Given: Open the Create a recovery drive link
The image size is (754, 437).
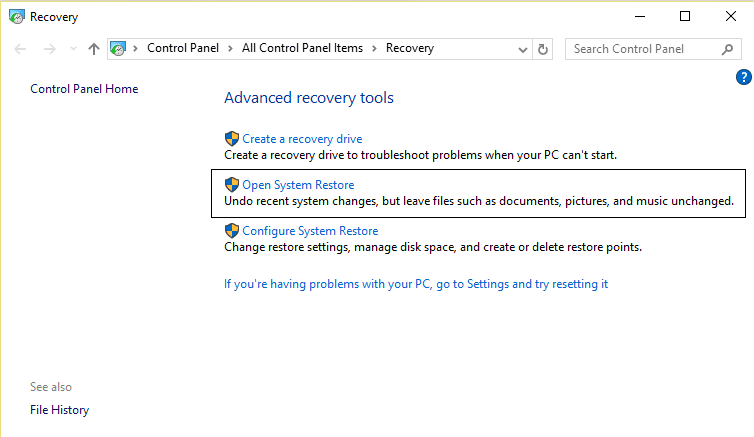Looking at the screenshot, I should [x=302, y=139].
